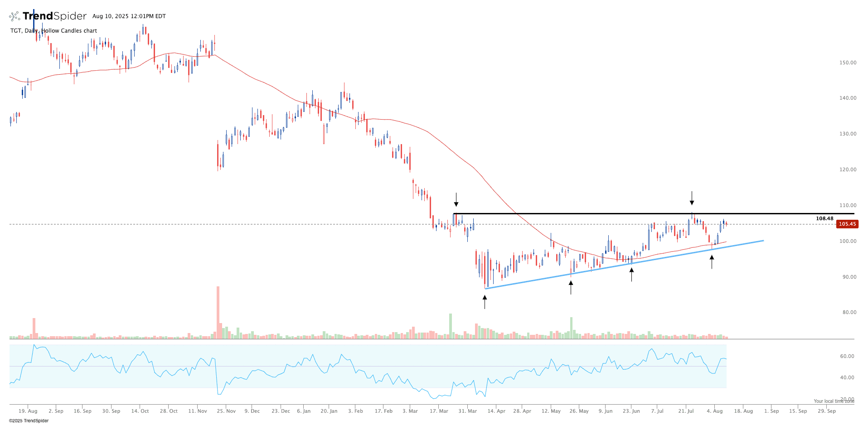Viewport: 868px width, 425px height.
Task: Click the '4. Aug' date axis label
Action: click(715, 411)
